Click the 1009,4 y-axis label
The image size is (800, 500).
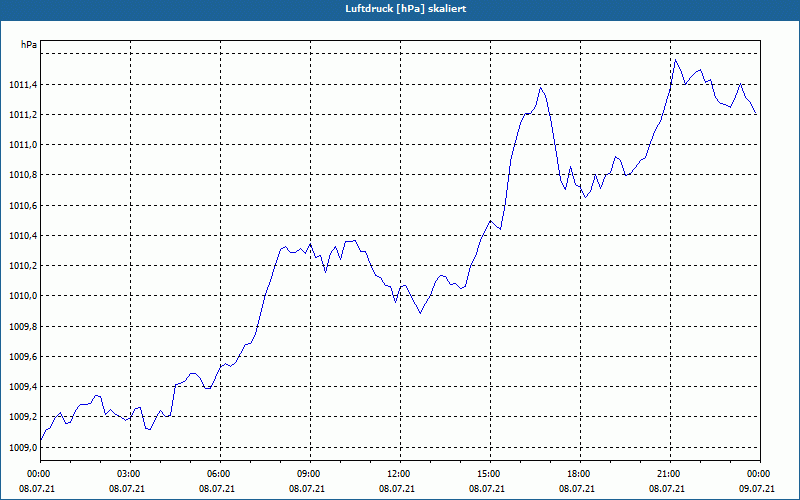click(23, 387)
